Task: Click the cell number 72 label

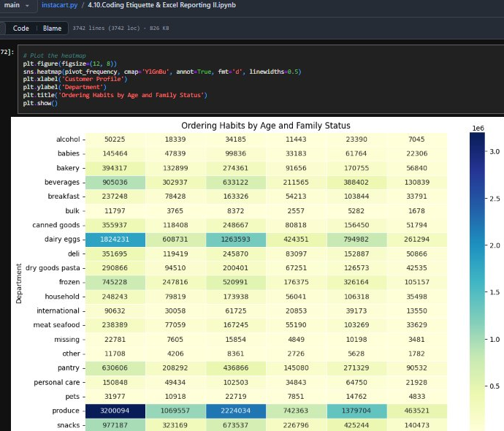Action: [7, 52]
